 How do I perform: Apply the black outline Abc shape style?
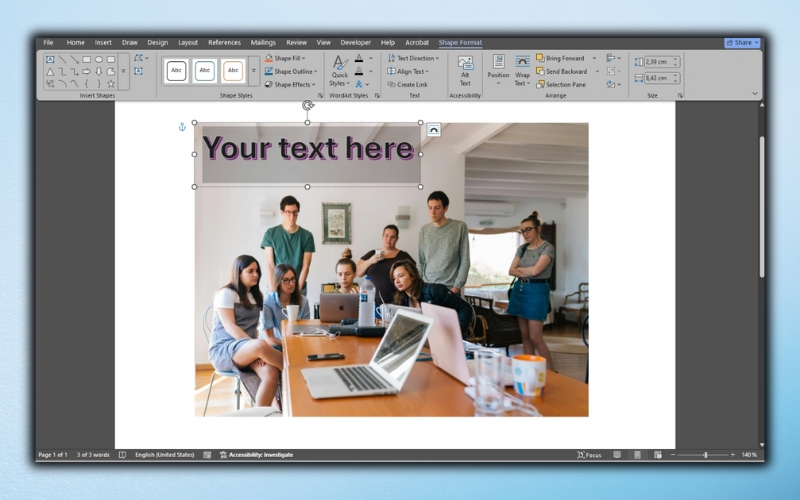point(176,70)
